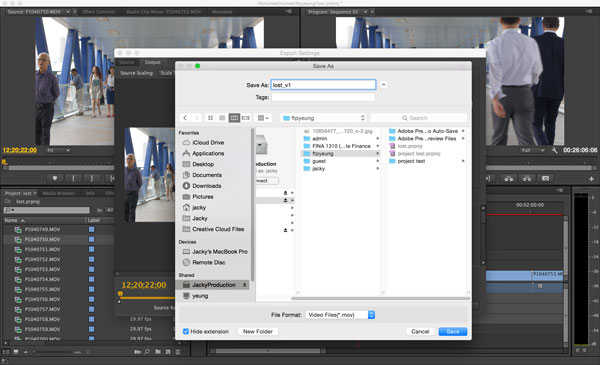Image resolution: width=600 pixels, height=365 pixels.
Task: Open Media Browser tab
Action: click(x=59, y=193)
